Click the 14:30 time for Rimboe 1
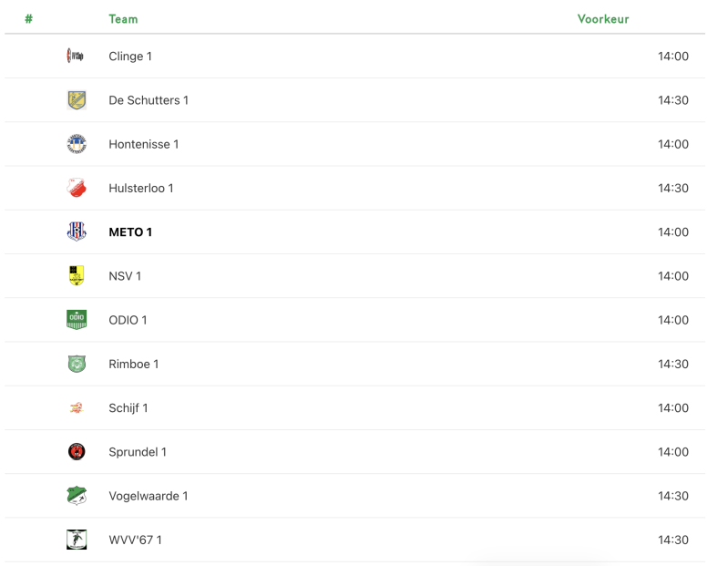 point(672,364)
